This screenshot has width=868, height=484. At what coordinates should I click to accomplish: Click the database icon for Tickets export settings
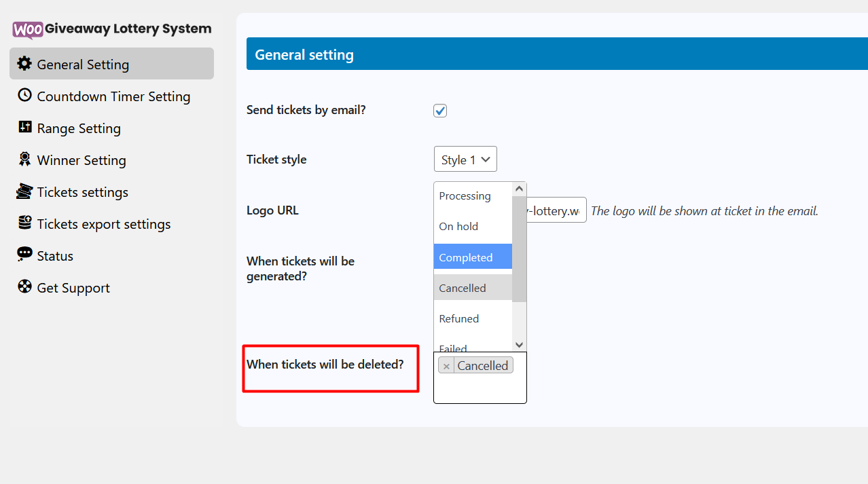click(x=24, y=223)
